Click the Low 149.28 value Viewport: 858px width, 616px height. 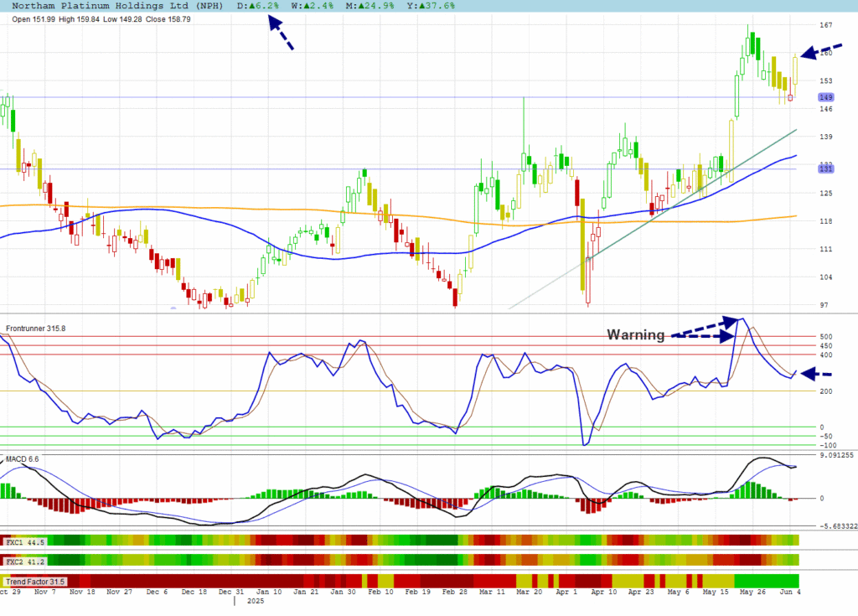122,19
